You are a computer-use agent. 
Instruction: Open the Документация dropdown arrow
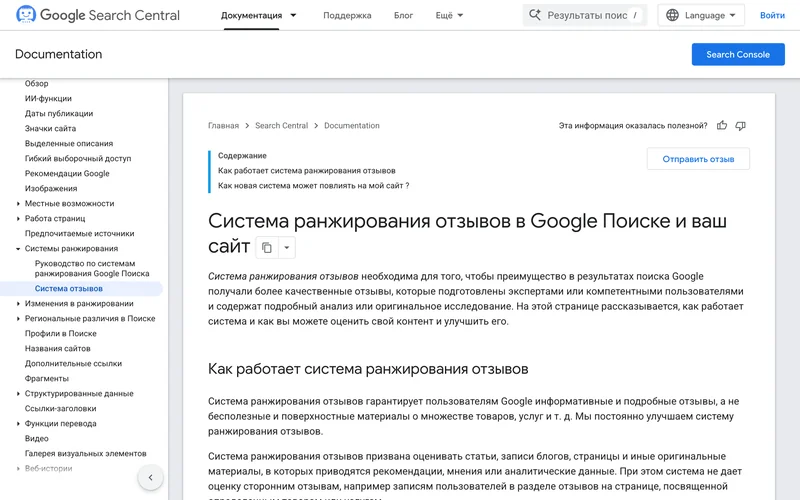tap(293, 15)
